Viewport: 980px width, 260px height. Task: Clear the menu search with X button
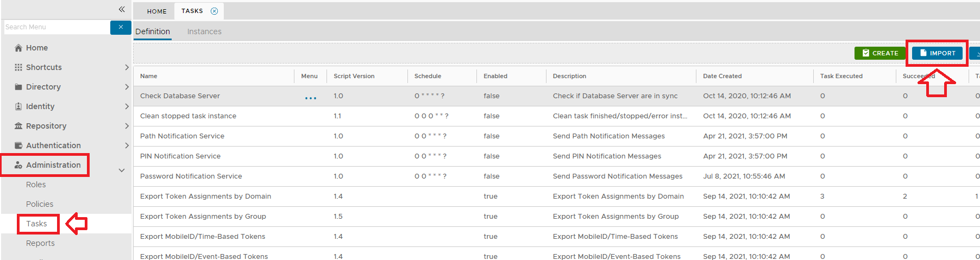pos(121,27)
